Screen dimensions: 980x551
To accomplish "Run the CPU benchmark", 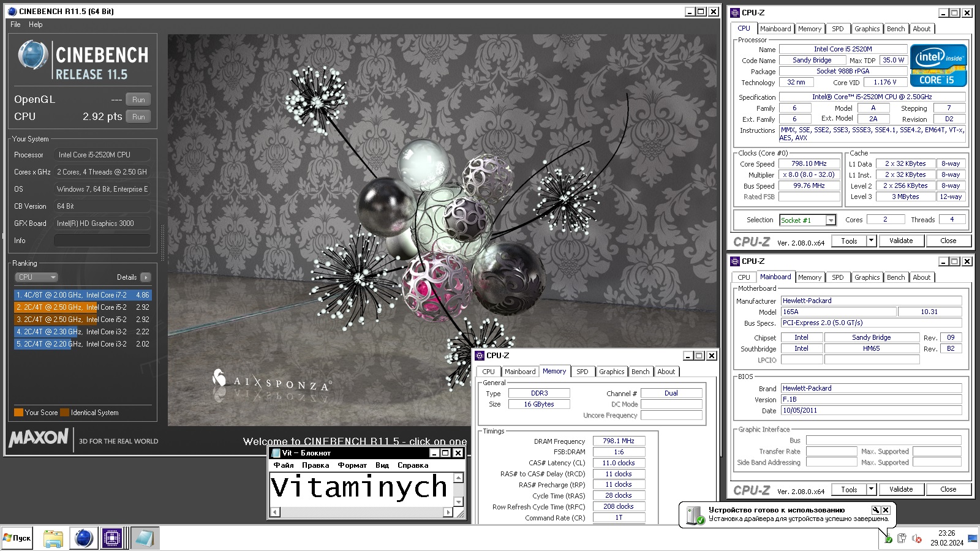I will [138, 117].
